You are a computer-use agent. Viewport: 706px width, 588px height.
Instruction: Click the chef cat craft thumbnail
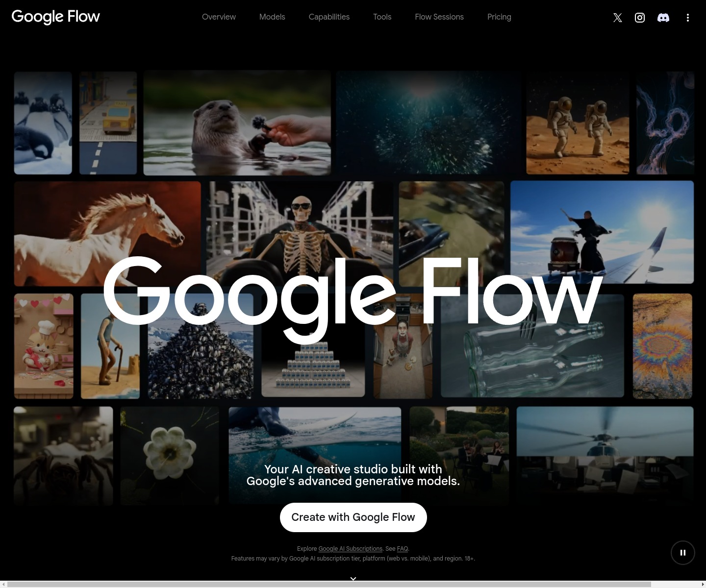click(x=44, y=346)
